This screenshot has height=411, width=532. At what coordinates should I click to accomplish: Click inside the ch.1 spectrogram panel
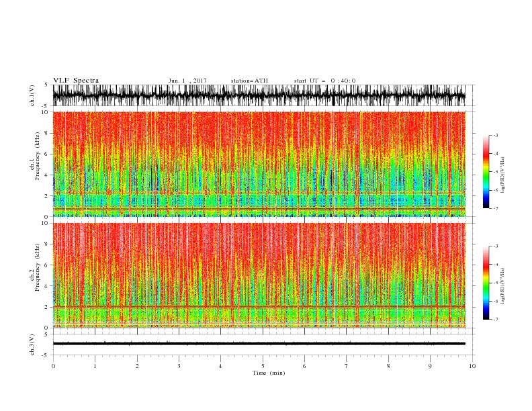[259, 164]
